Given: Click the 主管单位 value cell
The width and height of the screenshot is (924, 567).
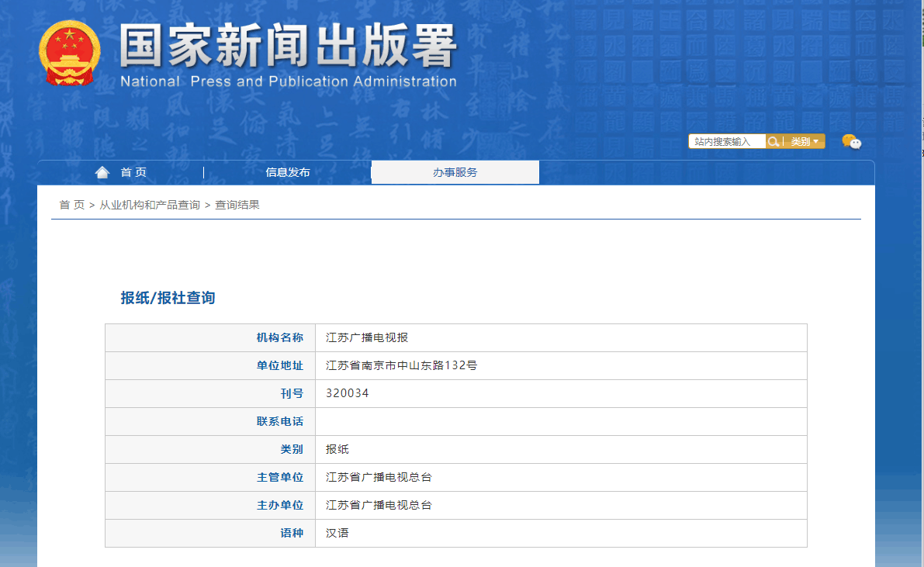Looking at the screenshot, I should pos(379,477).
